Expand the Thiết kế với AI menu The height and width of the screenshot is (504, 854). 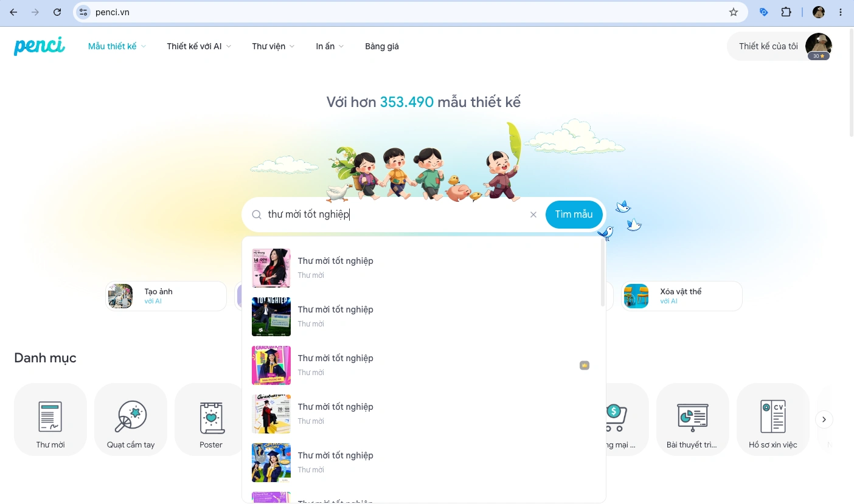click(199, 46)
